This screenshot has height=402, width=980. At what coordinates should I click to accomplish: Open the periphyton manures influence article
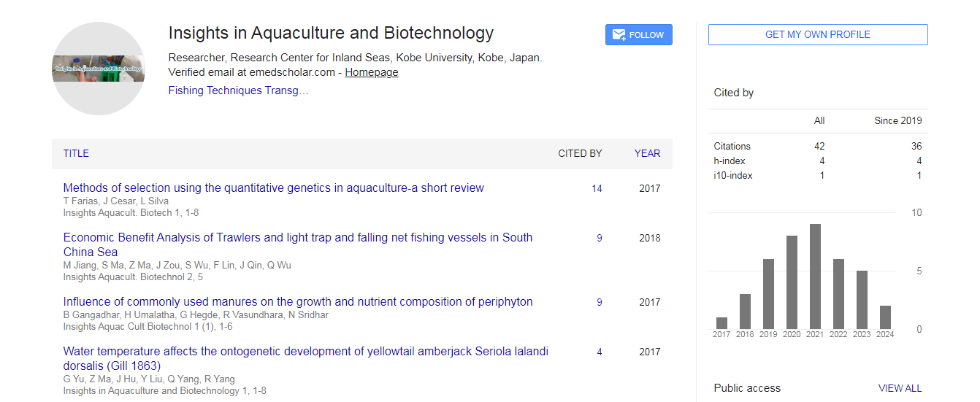pyautogui.click(x=297, y=302)
